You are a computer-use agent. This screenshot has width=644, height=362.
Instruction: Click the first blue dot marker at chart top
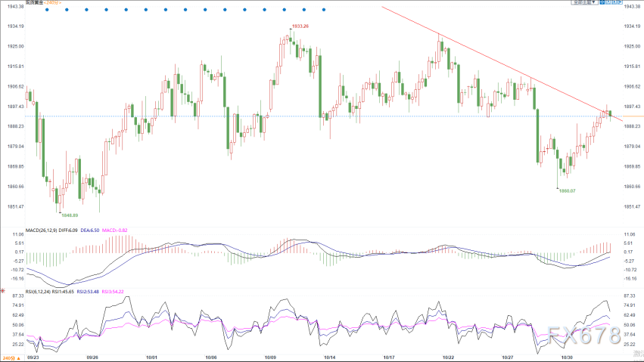pos(47,10)
